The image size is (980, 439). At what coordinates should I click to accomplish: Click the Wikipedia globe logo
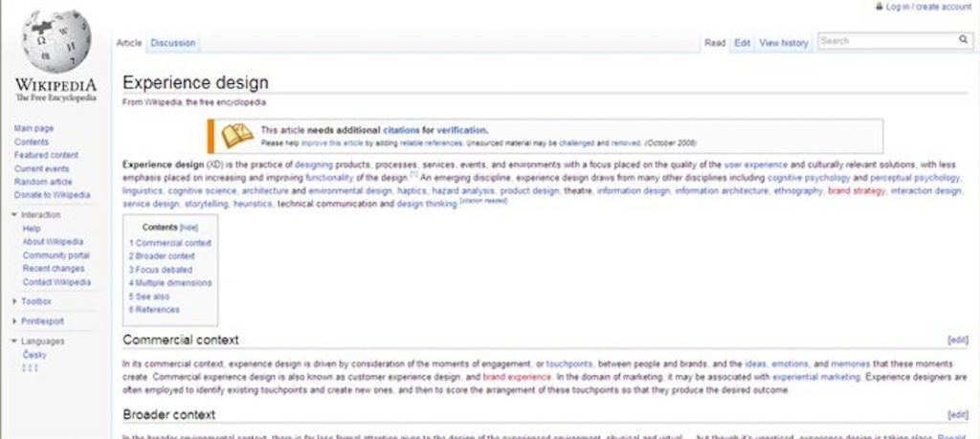(x=55, y=43)
